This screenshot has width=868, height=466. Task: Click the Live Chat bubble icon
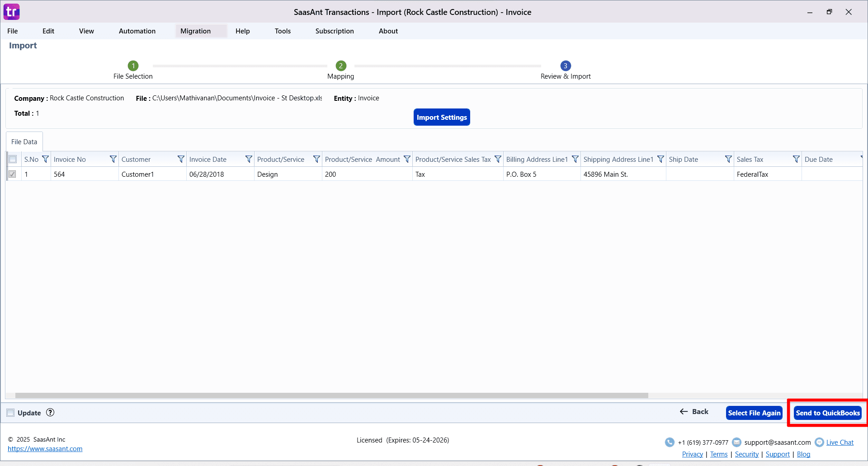pos(819,442)
